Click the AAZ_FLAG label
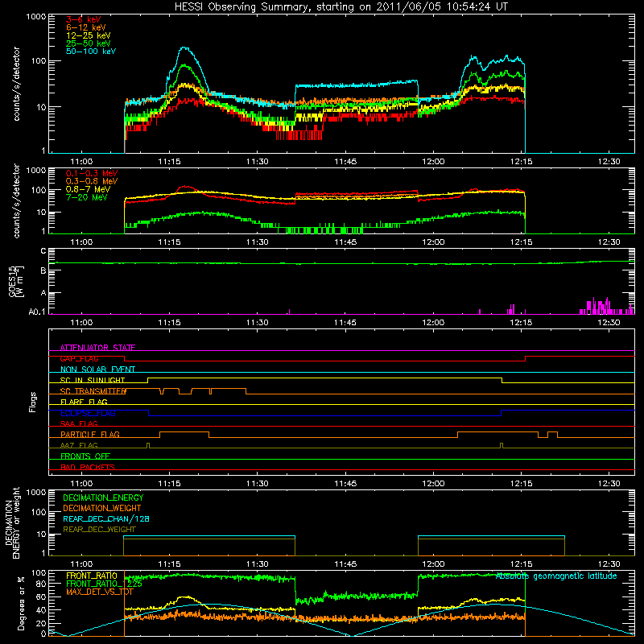Screen dimensions: 644x644 pos(79,446)
